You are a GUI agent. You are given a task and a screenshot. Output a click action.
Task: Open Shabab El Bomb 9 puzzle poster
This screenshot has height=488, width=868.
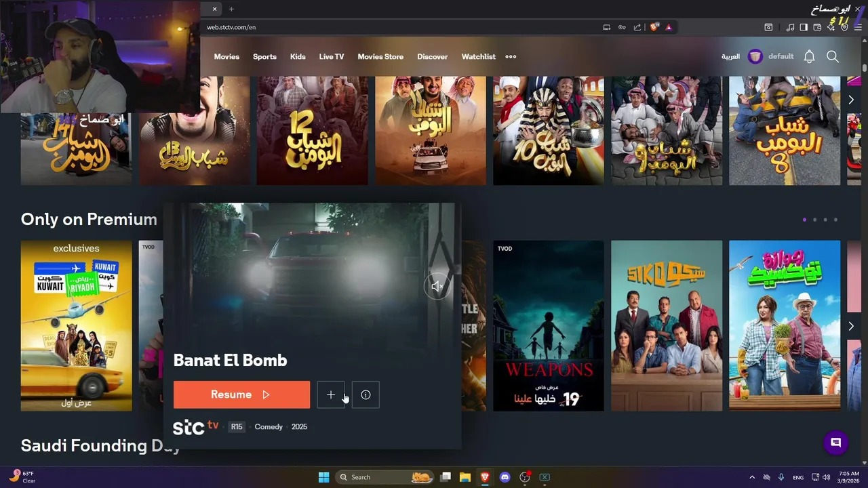coord(667,130)
